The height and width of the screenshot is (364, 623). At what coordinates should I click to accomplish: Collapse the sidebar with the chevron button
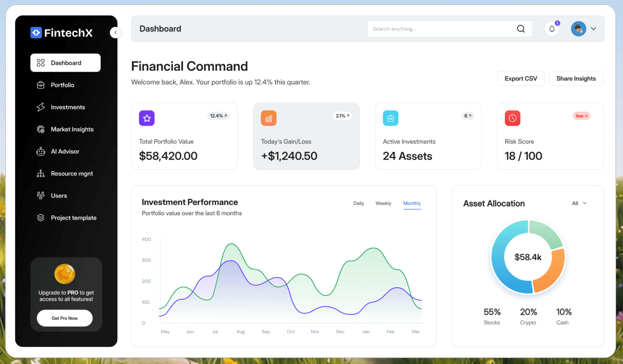(x=115, y=33)
